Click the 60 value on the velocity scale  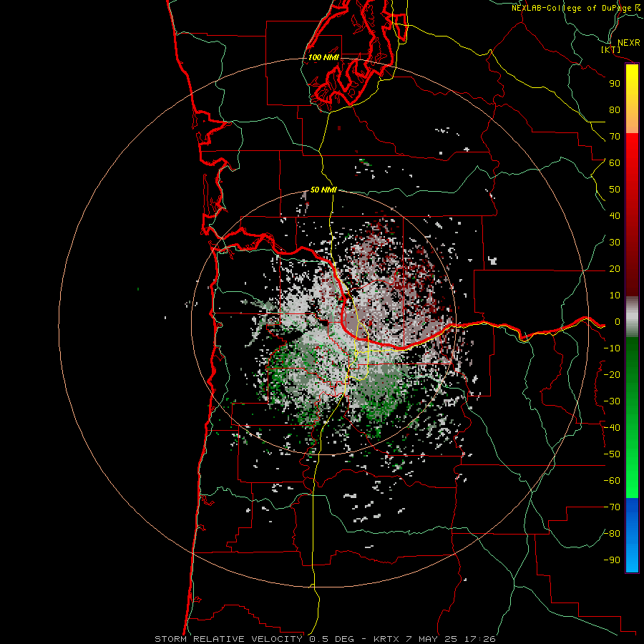coord(615,162)
